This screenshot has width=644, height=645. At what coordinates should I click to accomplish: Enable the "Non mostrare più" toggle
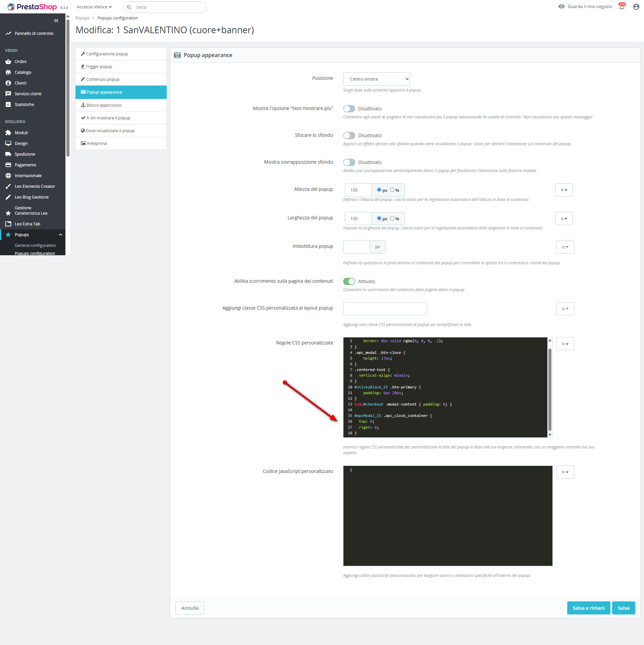point(349,109)
